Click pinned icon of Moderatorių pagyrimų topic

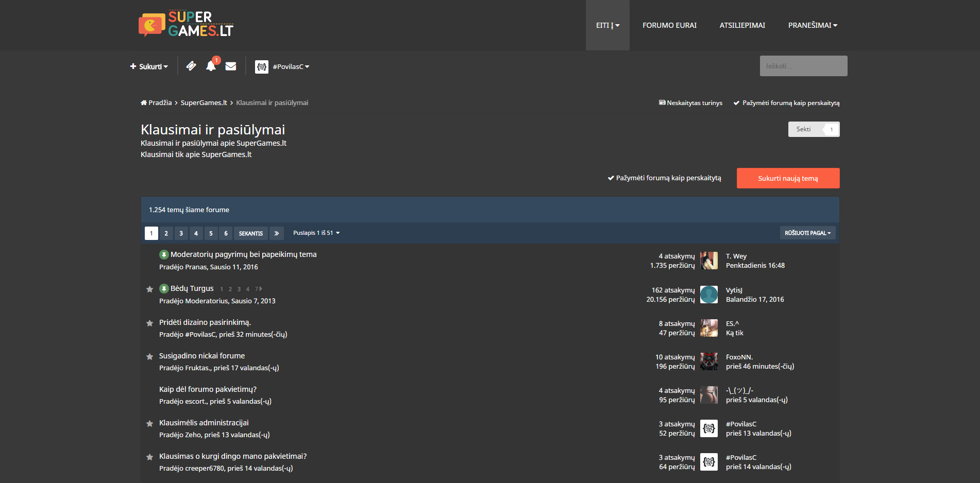tap(164, 255)
